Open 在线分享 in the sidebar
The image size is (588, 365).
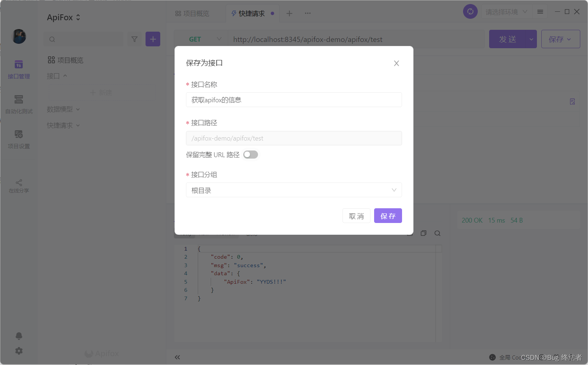19,186
